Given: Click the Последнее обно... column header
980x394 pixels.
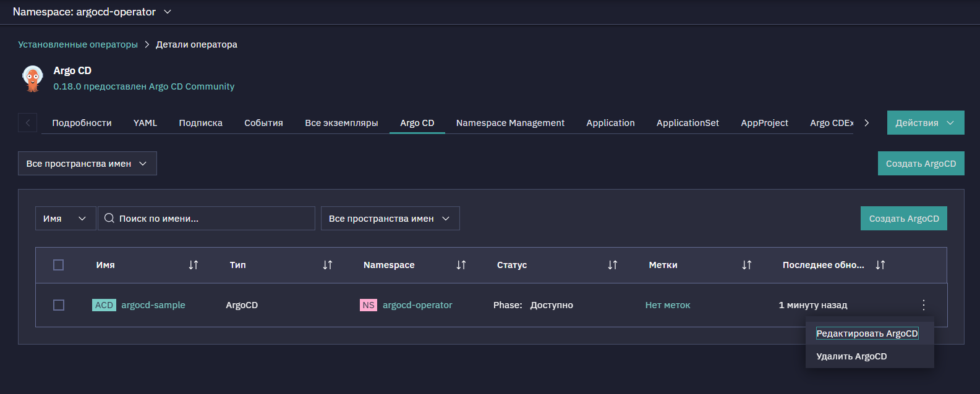Looking at the screenshot, I should point(824,265).
